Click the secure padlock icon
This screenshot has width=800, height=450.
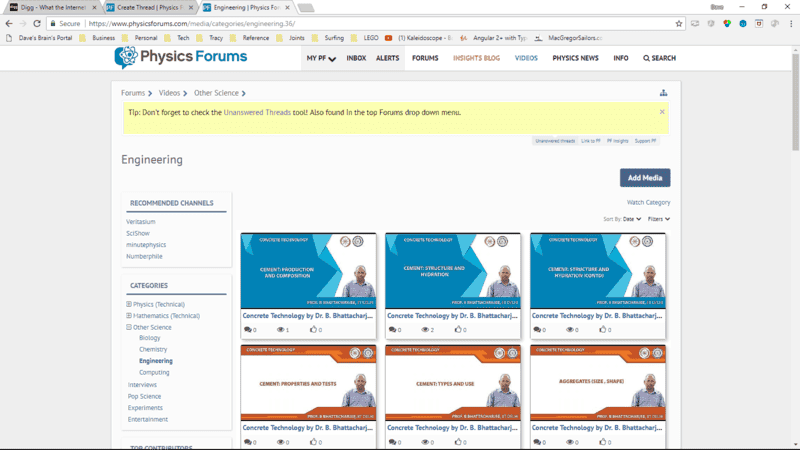point(53,23)
